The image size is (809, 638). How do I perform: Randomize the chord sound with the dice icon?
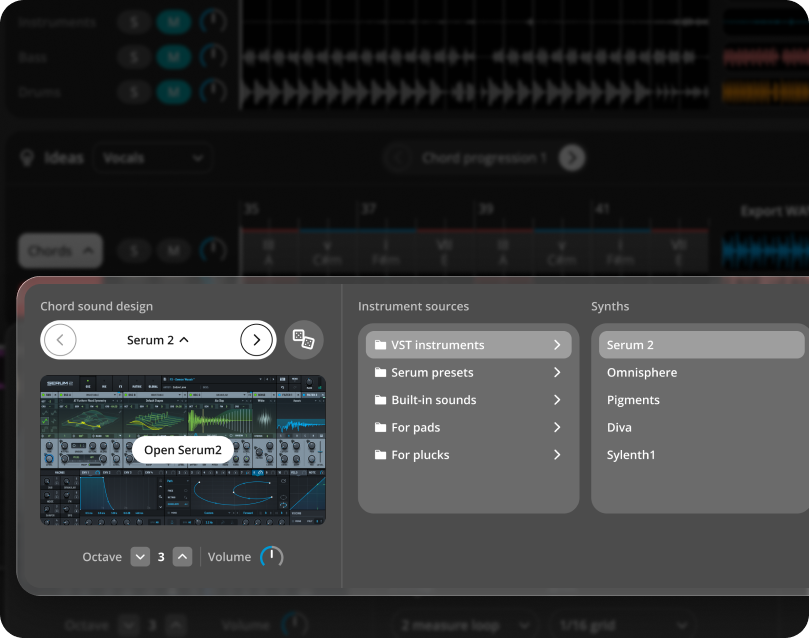tap(304, 340)
